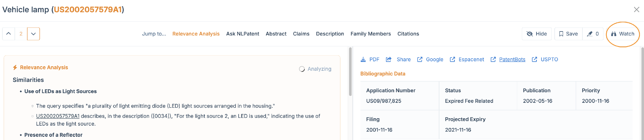This screenshot has width=644, height=140.
Task: Open patent in Espacenet
Action: 467,59
